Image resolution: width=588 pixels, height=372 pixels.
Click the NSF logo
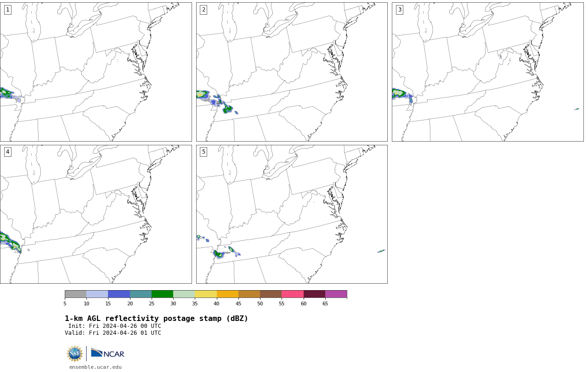click(75, 354)
